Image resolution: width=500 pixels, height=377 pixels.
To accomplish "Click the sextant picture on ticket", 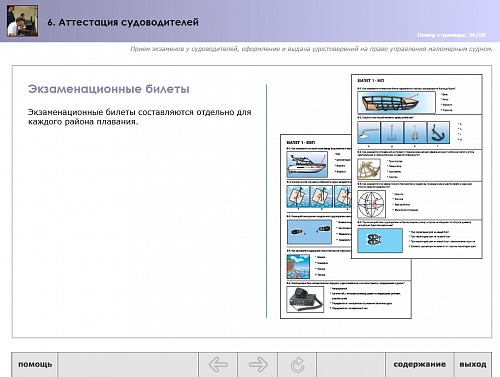I will (x=369, y=169).
